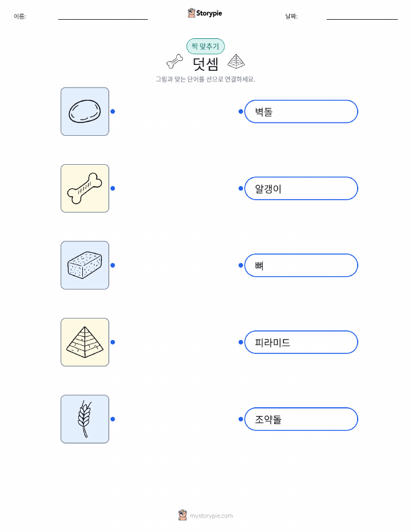Select the pyramid picture card

point(85,342)
